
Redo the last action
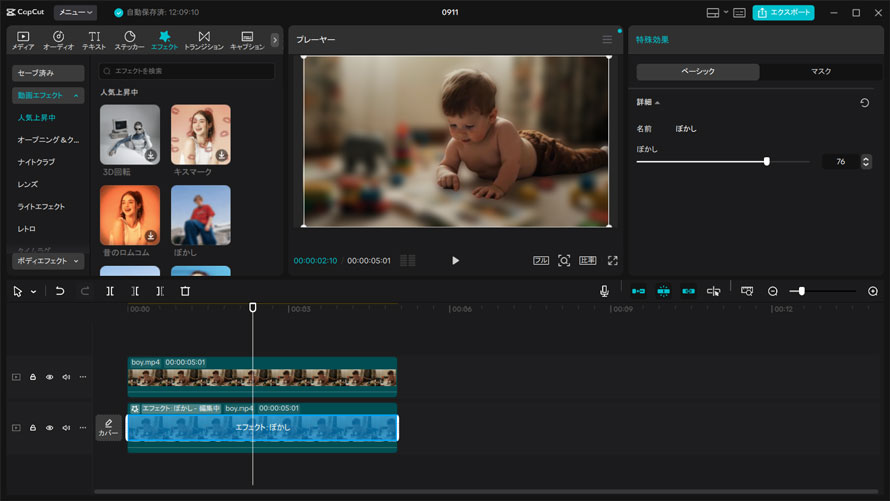85,291
